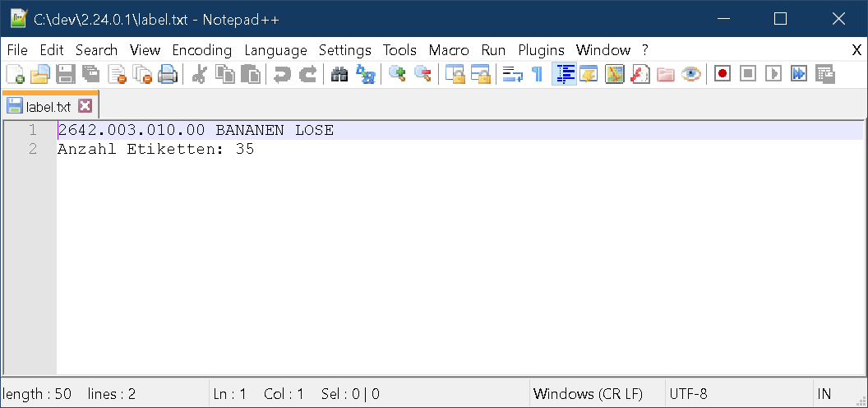The height and width of the screenshot is (408, 868).
Task: Run macro multiple times with the fast-forward icon
Action: click(799, 75)
